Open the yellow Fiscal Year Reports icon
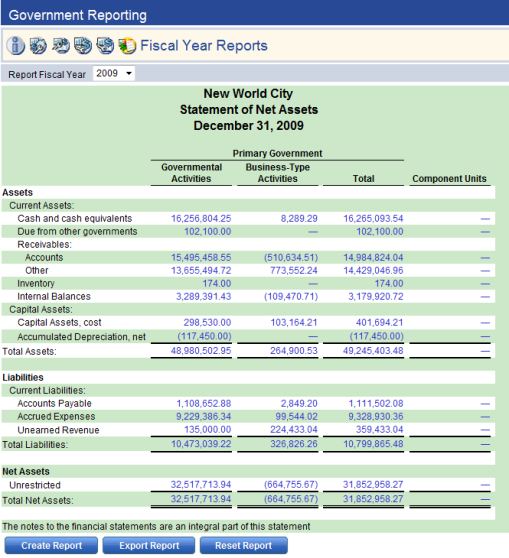This screenshot has height=558, width=509. point(127,46)
